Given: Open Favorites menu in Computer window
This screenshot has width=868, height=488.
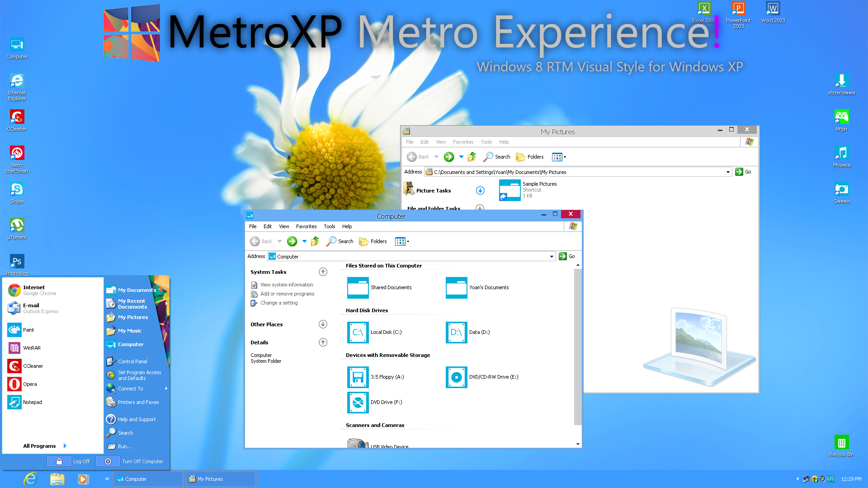Looking at the screenshot, I should 306,226.
